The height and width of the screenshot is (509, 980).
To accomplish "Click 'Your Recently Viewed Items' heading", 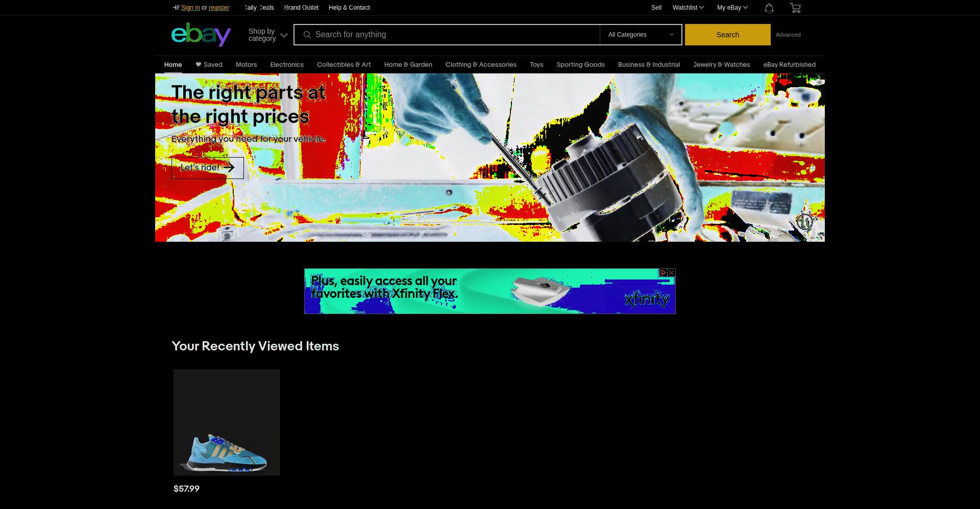I will [x=255, y=346].
